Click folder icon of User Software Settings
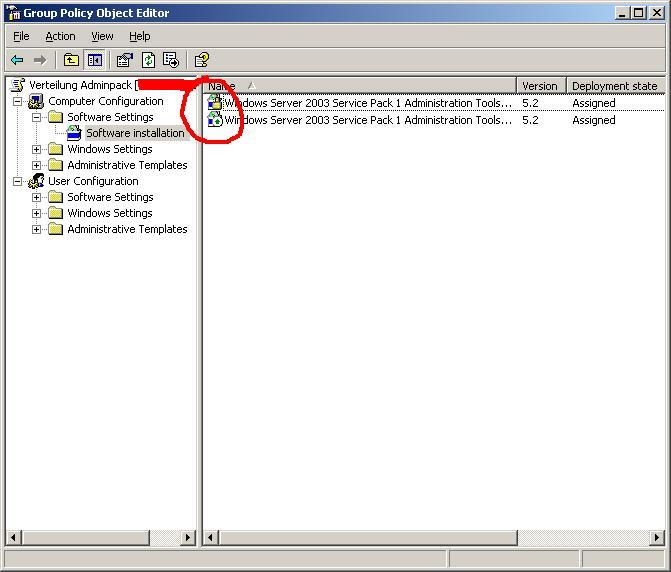This screenshot has height=572, width=671. [55, 197]
